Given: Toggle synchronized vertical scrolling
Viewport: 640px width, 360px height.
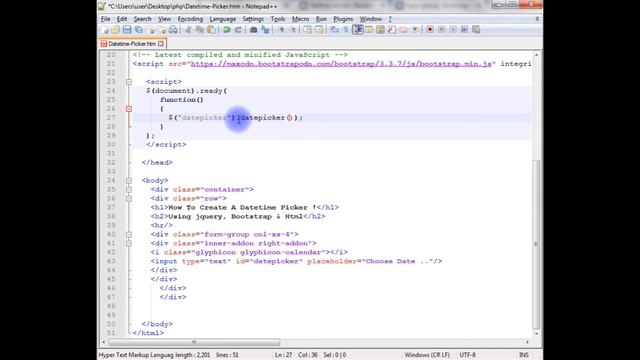Looking at the screenshot, I should click(x=307, y=29).
